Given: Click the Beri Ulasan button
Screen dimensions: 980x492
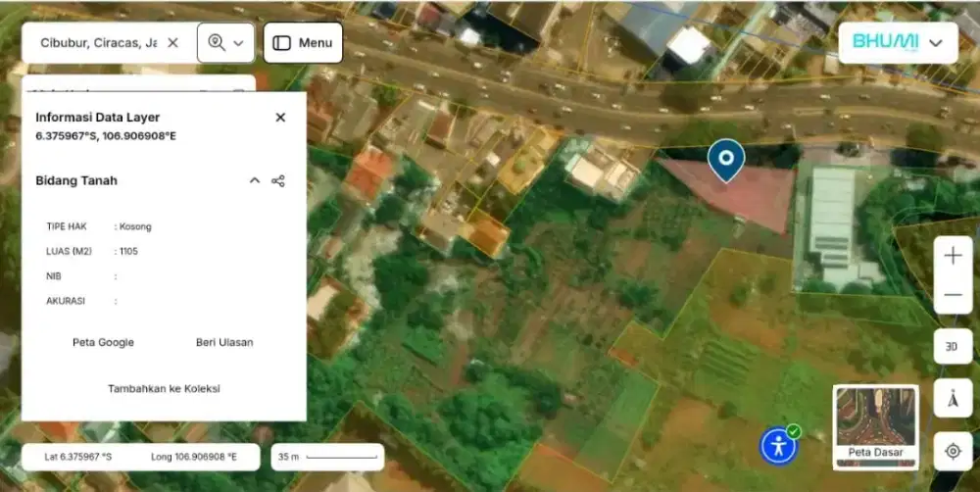Looking at the screenshot, I should point(224,343).
